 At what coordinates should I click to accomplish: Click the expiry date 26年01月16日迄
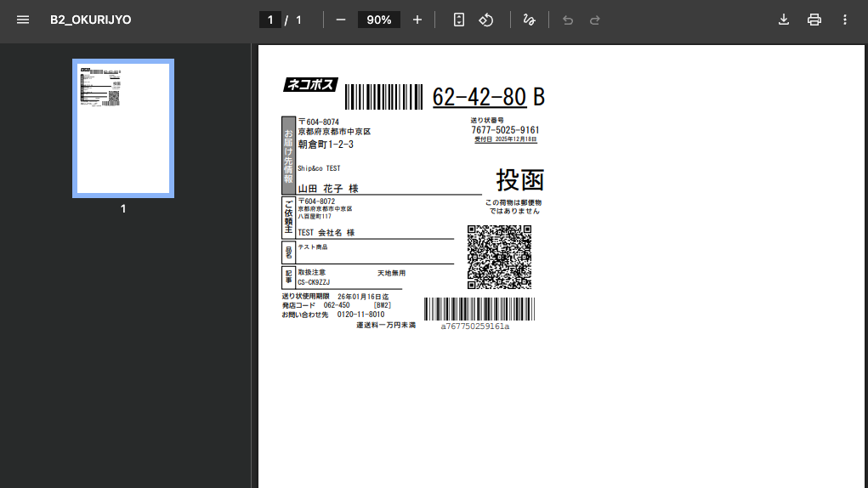363,297
